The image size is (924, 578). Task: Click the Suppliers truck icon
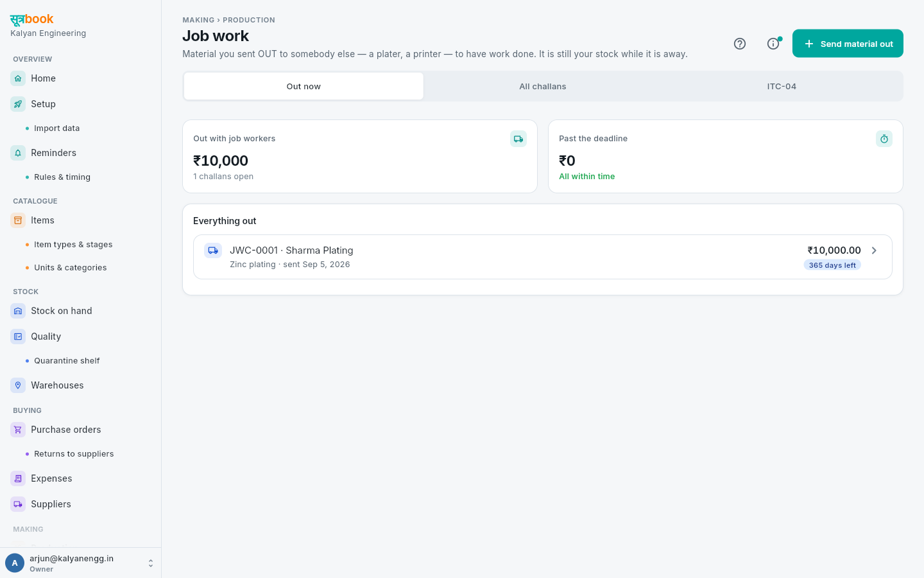tap(18, 504)
